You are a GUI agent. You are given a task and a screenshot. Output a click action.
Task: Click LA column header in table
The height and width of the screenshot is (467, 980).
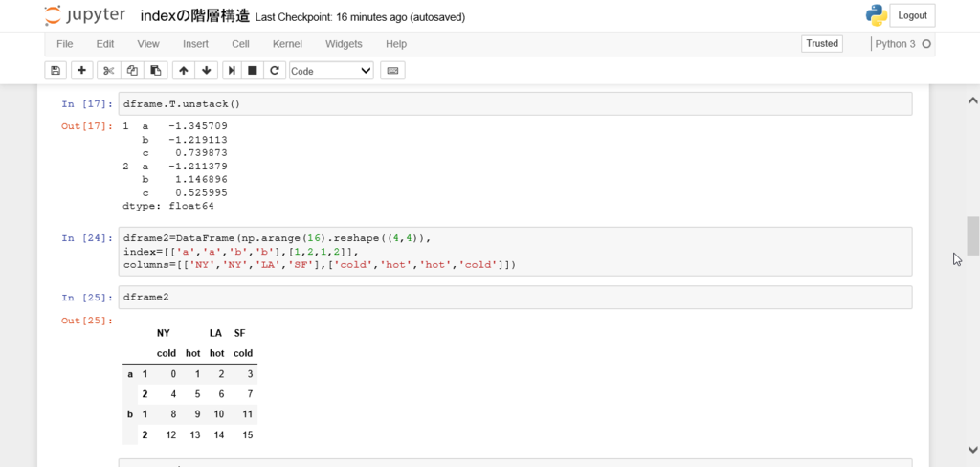click(x=215, y=333)
